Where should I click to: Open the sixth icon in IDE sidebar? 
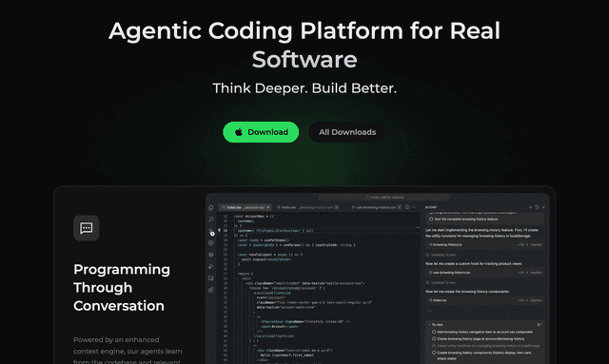[211, 266]
